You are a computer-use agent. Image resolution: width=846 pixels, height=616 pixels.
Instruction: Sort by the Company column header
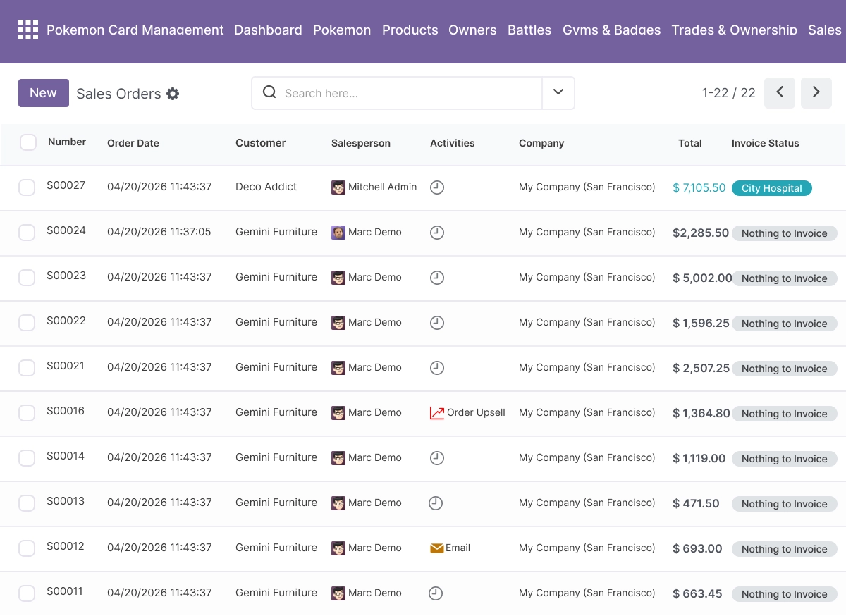(541, 143)
